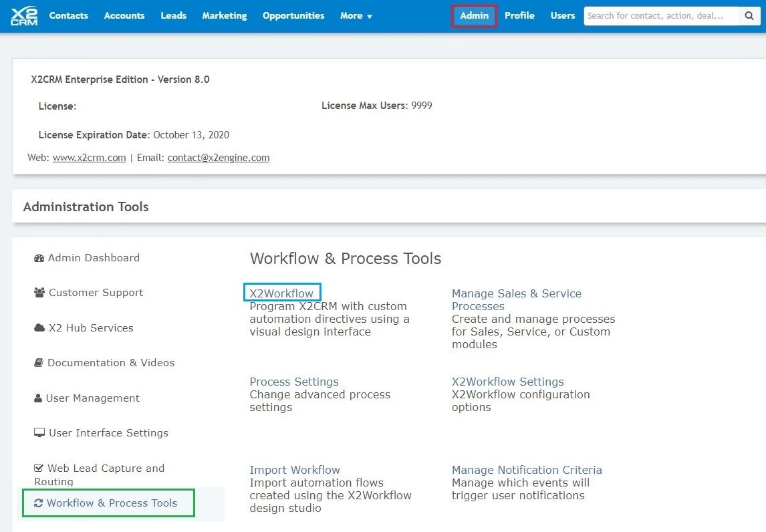Image resolution: width=766 pixels, height=532 pixels.
Task: Open the Profile page
Action: tap(520, 15)
